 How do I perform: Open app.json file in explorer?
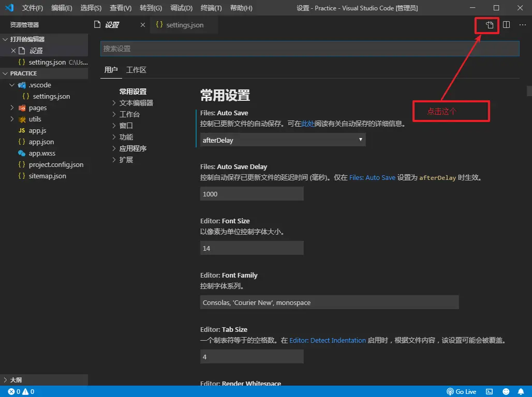click(41, 142)
